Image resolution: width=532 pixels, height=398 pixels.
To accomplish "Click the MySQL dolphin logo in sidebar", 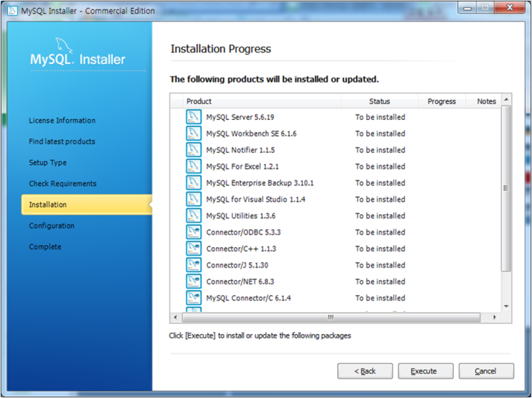I will point(64,45).
